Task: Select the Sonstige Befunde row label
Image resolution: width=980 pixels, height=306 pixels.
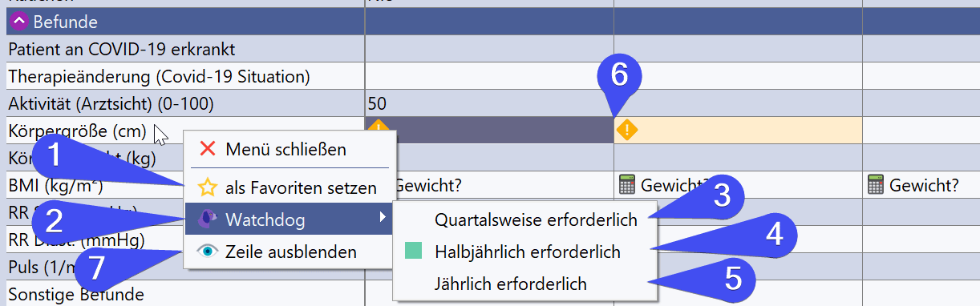Action: pos(76,294)
